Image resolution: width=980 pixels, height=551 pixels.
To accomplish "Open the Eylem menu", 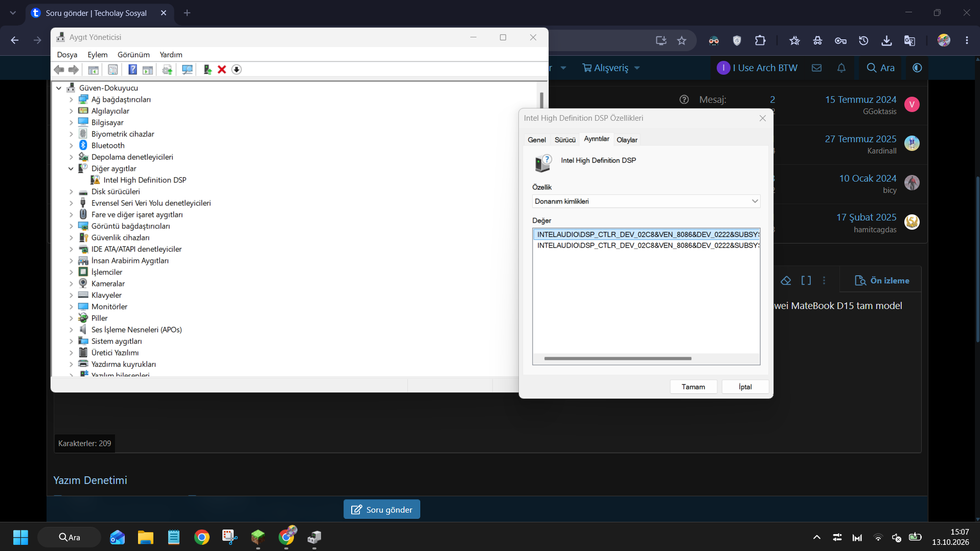I will coord(97,55).
